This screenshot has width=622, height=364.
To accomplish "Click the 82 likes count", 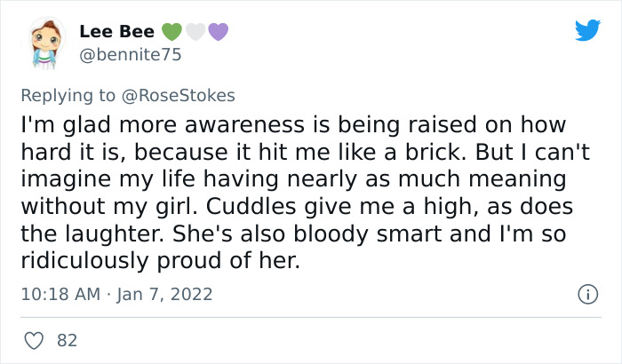I will click(x=66, y=340).
